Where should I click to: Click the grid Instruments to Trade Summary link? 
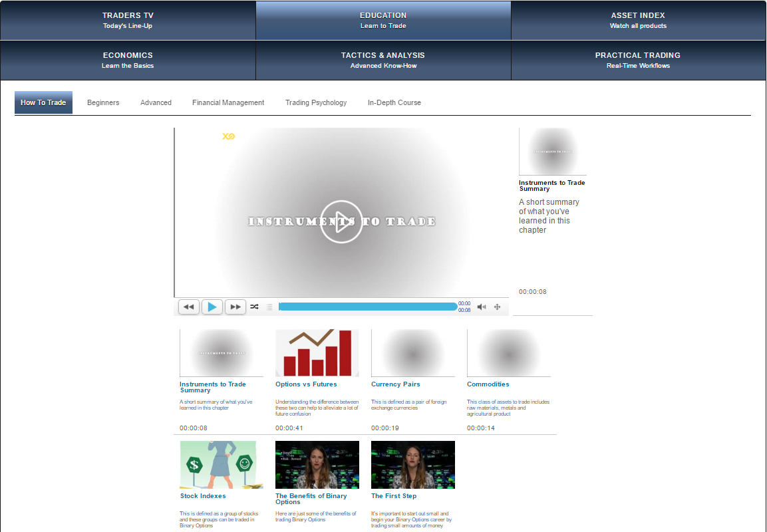coord(213,387)
